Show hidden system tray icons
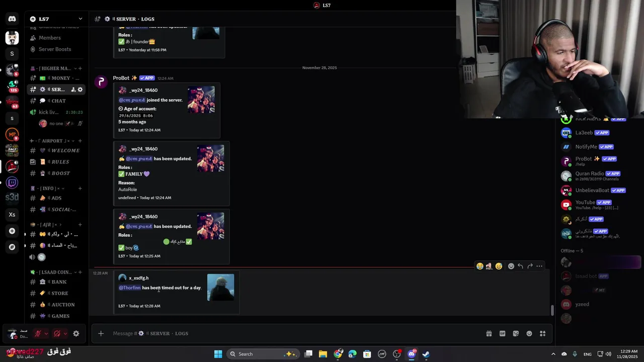 pos(553,354)
